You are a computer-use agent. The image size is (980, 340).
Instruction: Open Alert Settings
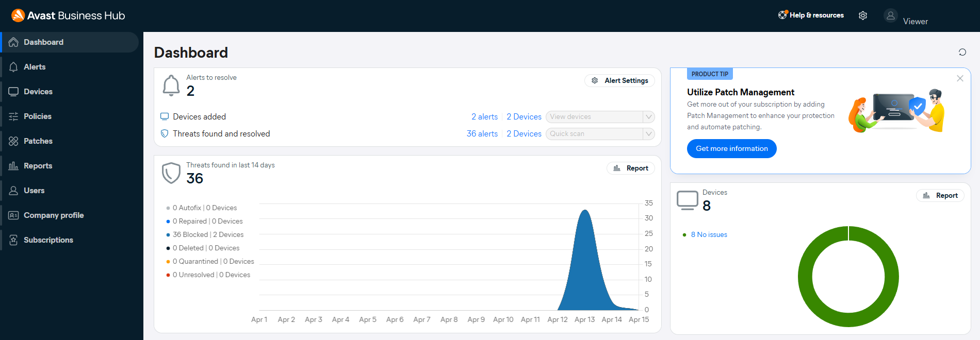click(619, 80)
